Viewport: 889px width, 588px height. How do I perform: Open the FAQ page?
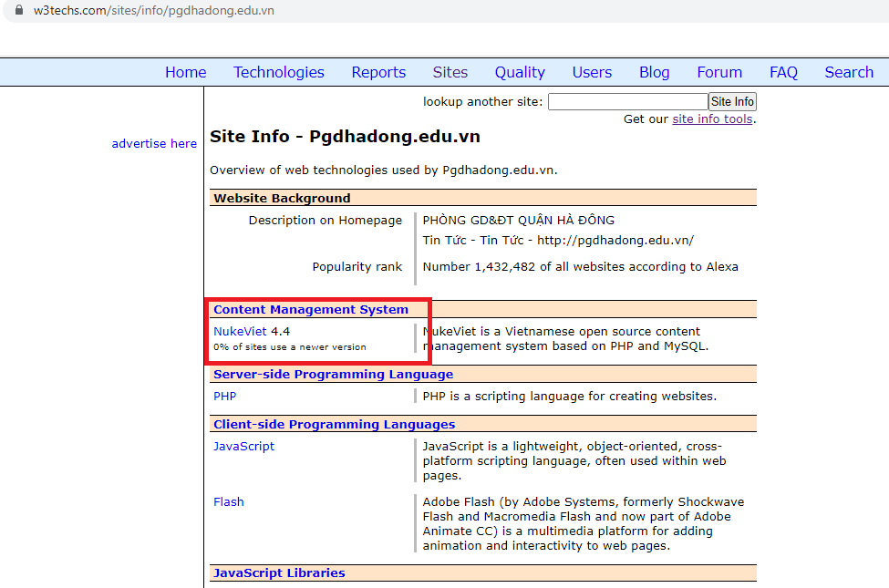pyautogui.click(x=783, y=73)
